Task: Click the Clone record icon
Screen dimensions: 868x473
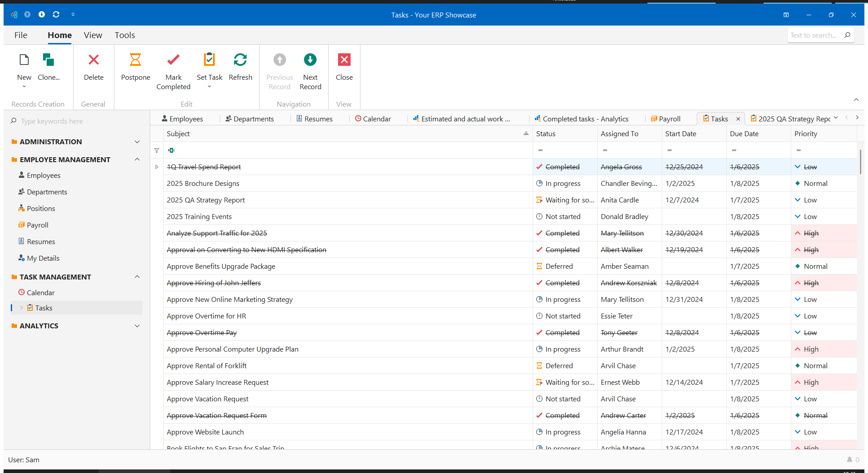Action: tap(48, 60)
